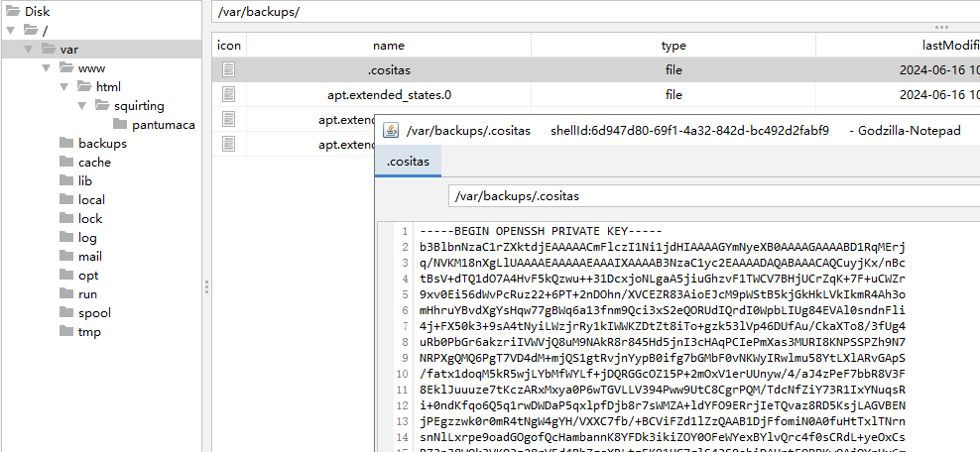Click the local folder icon
This screenshot has height=452, width=980.
click(66, 199)
